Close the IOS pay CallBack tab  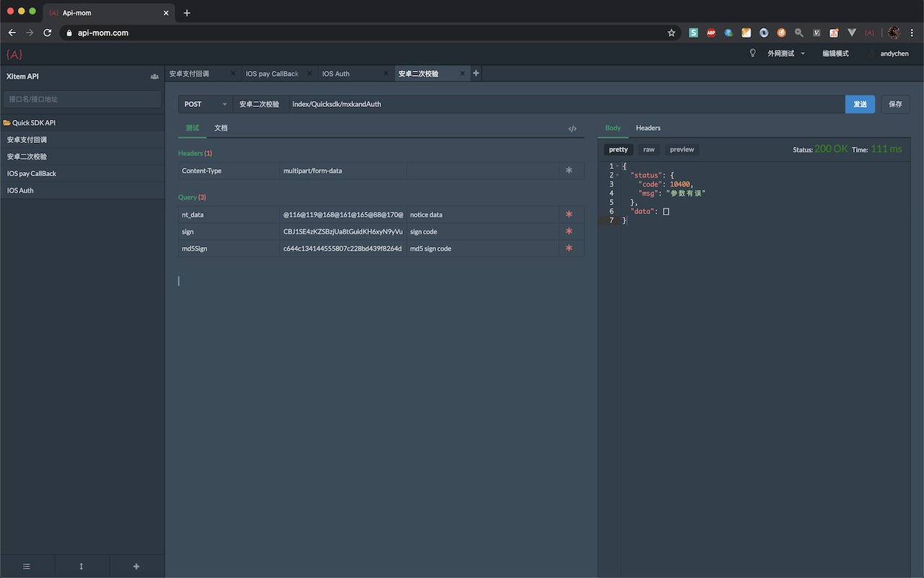tap(310, 73)
